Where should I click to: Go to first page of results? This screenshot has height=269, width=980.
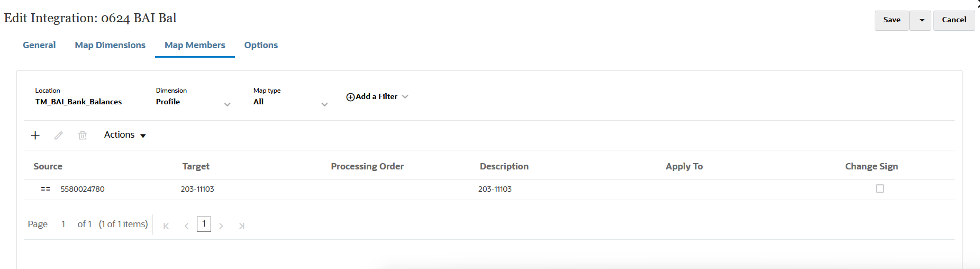point(166,226)
